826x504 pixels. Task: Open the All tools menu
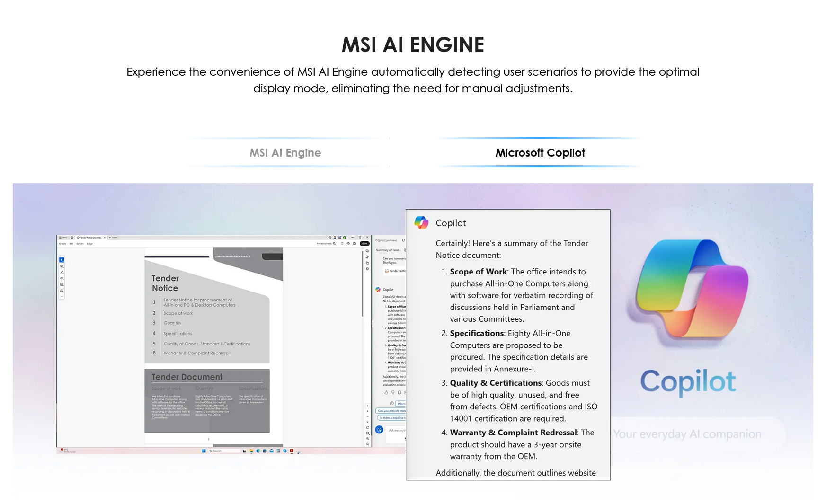pyautogui.click(x=62, y=244)
